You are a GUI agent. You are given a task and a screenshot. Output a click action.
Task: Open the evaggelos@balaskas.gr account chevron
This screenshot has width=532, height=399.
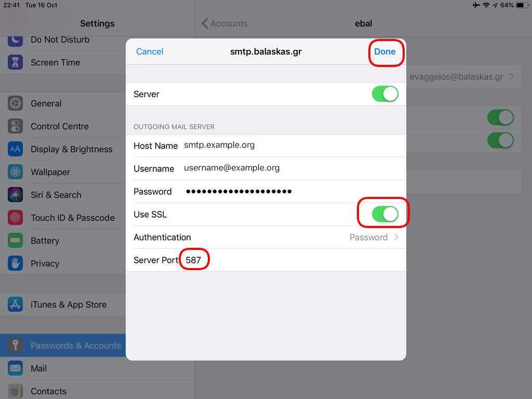point(512,77)
